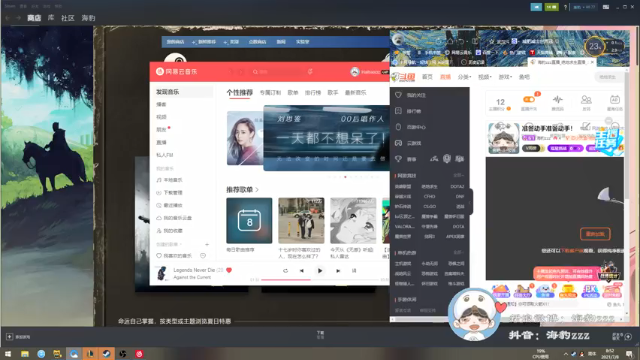Seek the song progress bar
Viewport: 640px width, 360px height.
point(320,280)
